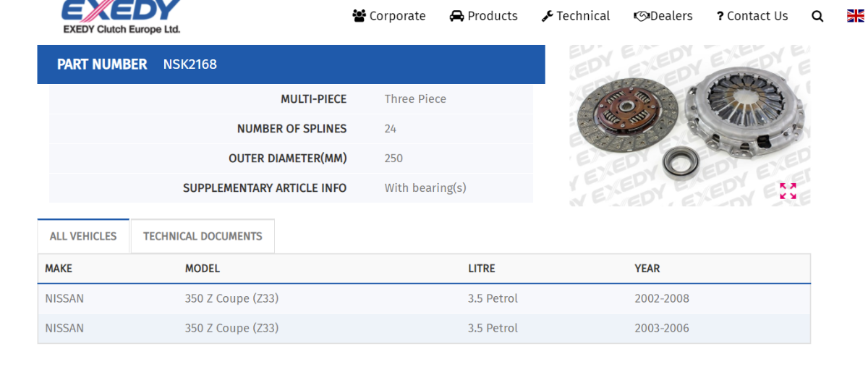This screenshot has height=375, width=868.
Task: Select the Nissan 350 Z 2002-2008 row
Action: click(424, 298)
